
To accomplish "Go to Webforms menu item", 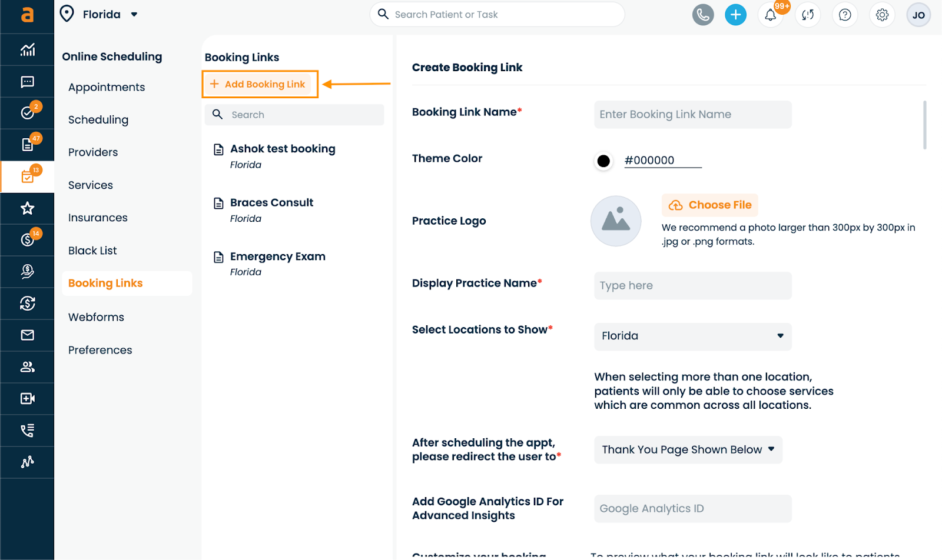I will coord(96,317).
